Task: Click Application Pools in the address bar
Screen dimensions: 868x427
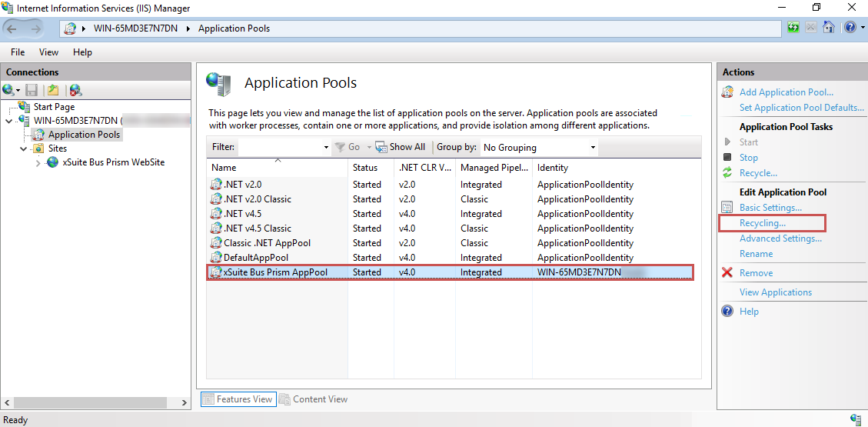Action: [x=234, y=28]
